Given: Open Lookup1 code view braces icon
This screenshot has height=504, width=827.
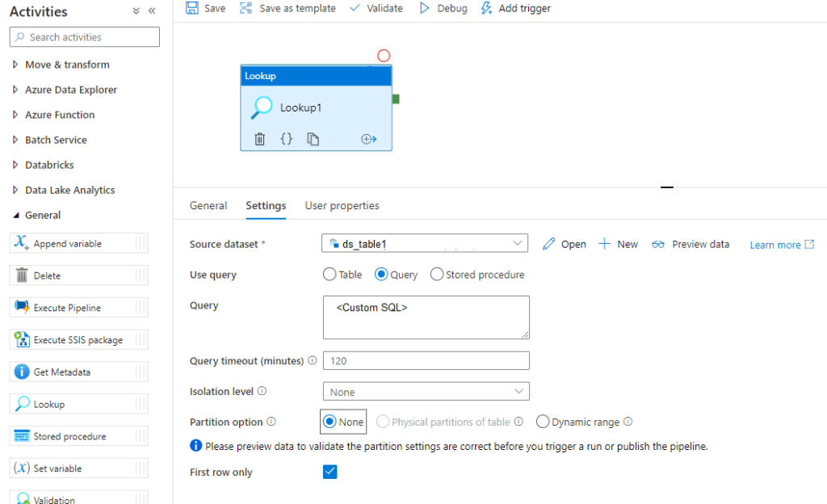Looking at the screenshot, I should click(x=286, y=139).
